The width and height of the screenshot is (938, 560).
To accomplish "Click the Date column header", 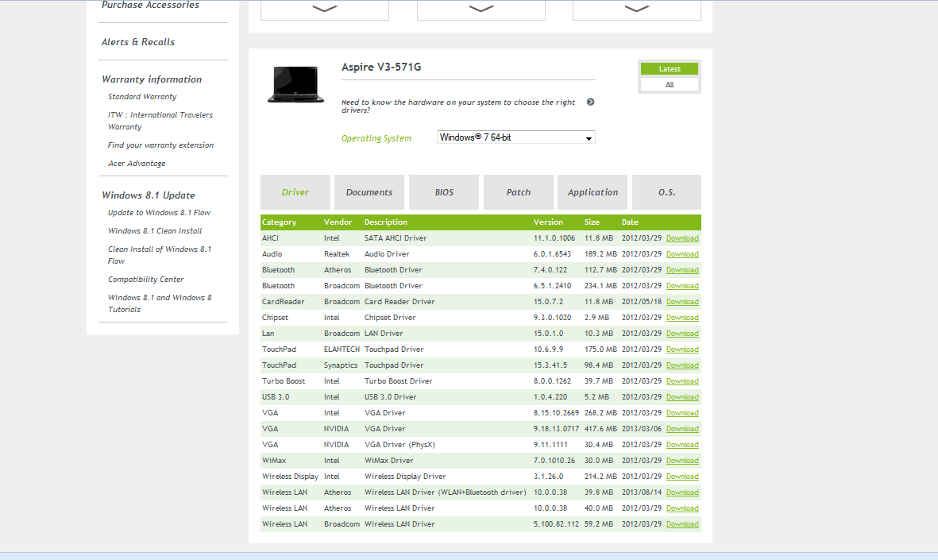I will pyautogui.click(x=630, y=222).
